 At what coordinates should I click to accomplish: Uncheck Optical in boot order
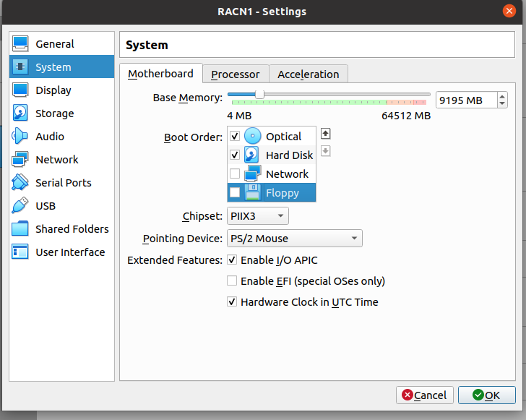click(x=235, y=137)
